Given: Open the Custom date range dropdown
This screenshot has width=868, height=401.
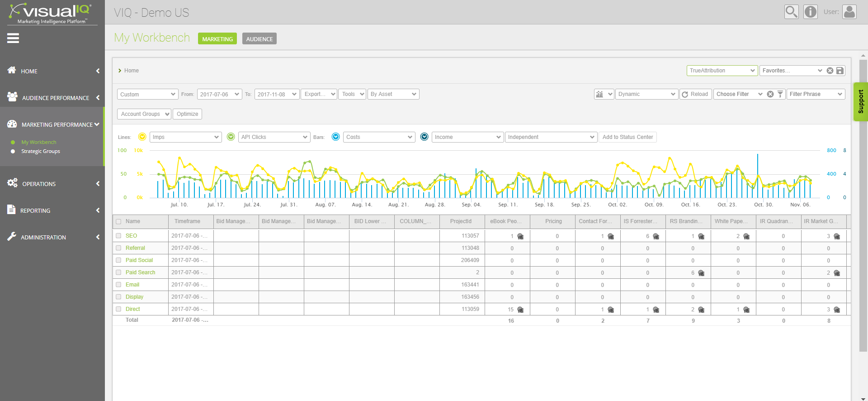Looking at the screenshot, I should point(147,94).
